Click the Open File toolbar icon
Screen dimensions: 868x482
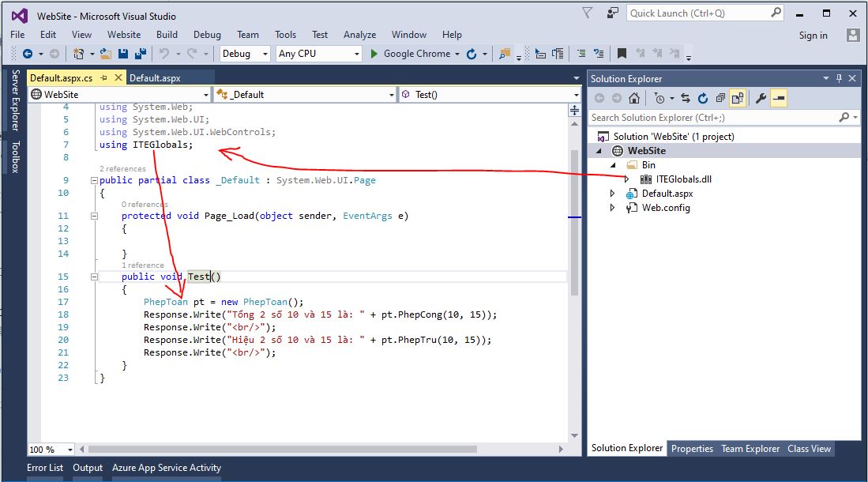[x=105, y=54]
